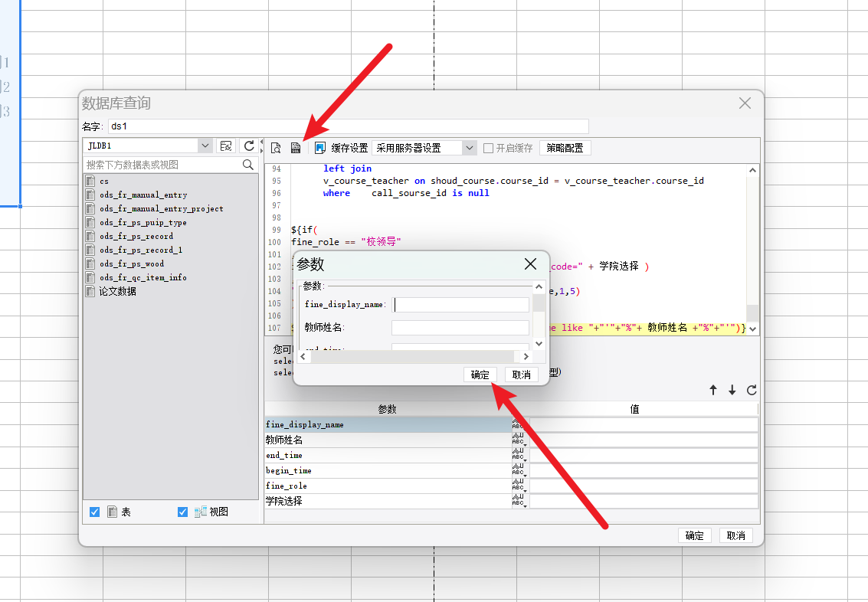The image size is (868, 602).
Task: Click 确定 in the 参数 dialog
Action: click(480, 375)
